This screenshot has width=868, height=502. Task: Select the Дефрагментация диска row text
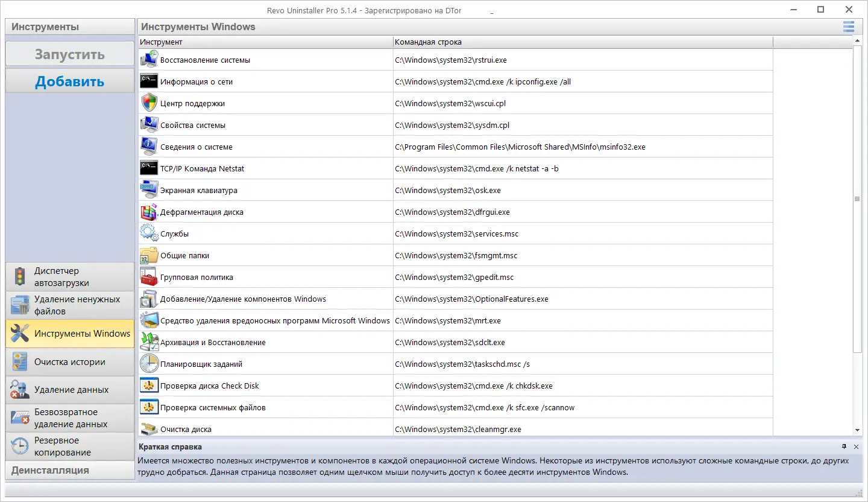[x=202, y=212]
